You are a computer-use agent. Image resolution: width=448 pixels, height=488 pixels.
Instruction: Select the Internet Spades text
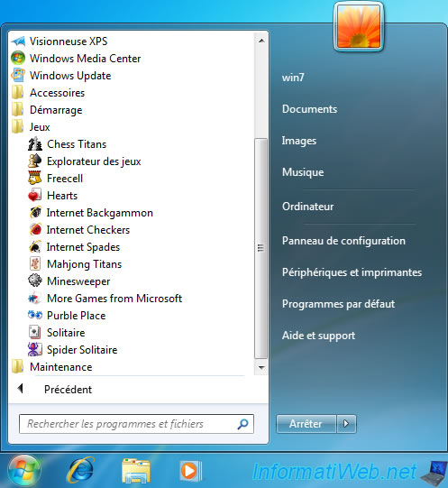pos(83,247)
